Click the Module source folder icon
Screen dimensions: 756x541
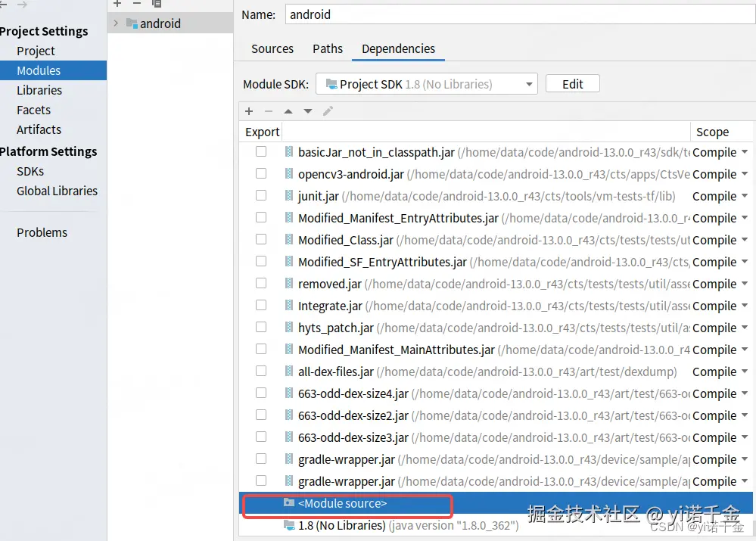pyautogui.click(x=289, y=503)
